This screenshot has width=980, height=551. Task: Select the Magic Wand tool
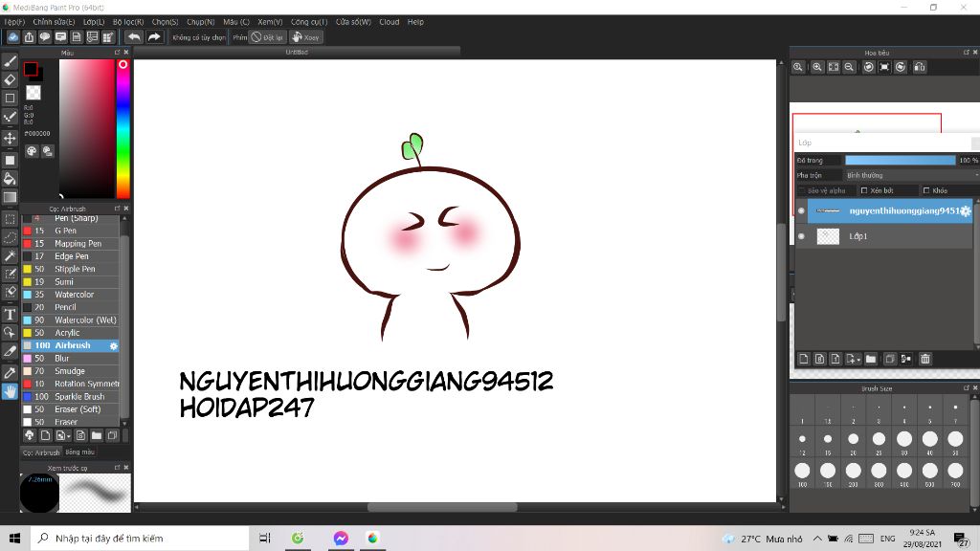pyautogui.click(x=10, y=256)
